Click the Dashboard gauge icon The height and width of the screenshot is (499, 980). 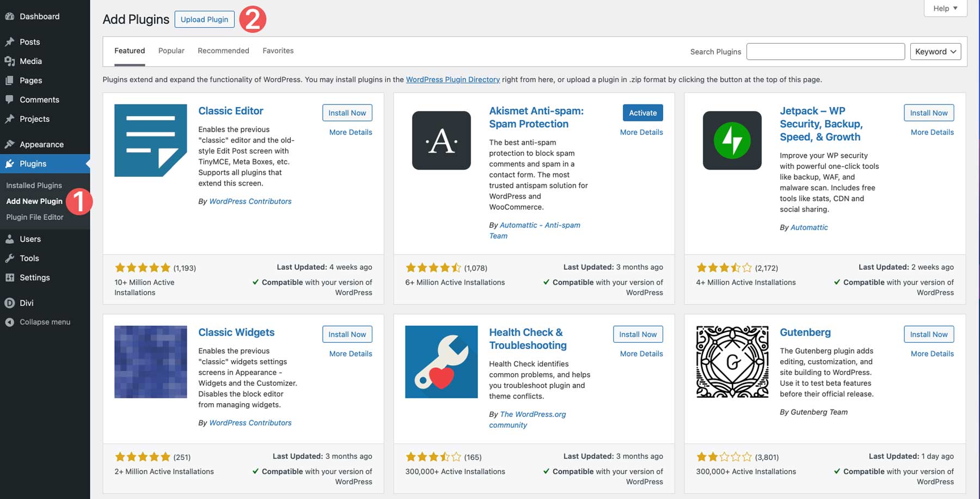tap(9, 16)
